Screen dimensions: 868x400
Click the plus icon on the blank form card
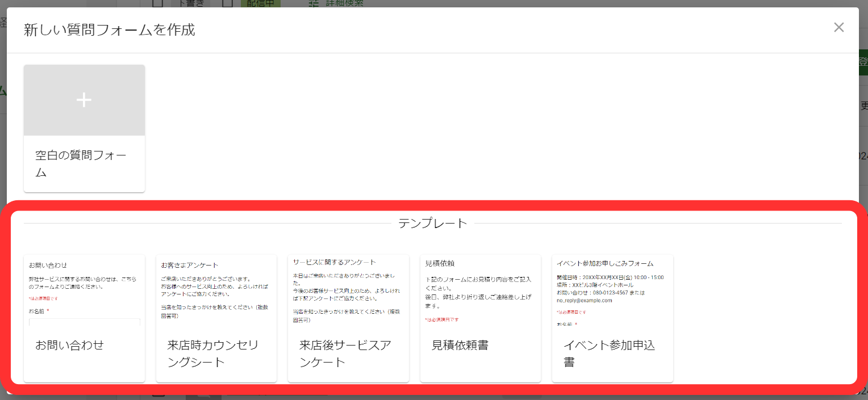pos(84,100)
